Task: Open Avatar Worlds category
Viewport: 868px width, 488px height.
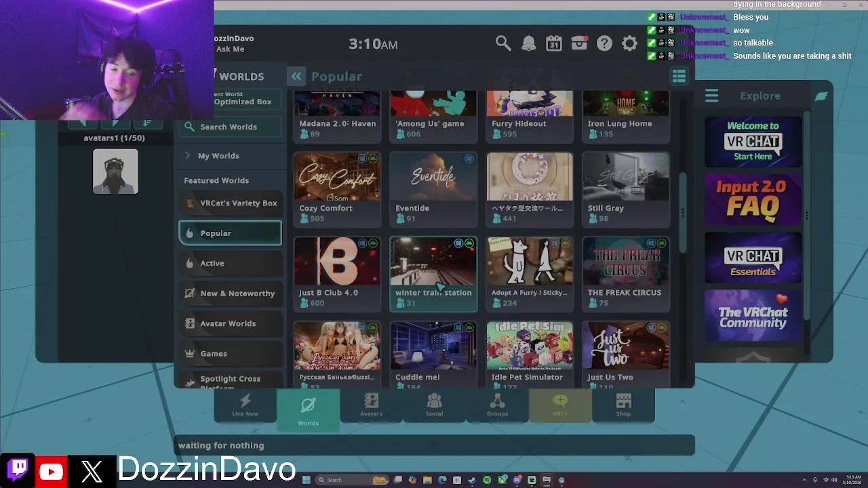Action: [231, 323]
